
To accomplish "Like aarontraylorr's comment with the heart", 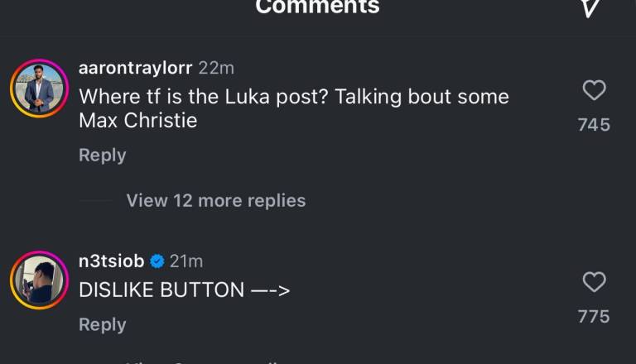I will (x=594, y=90).
